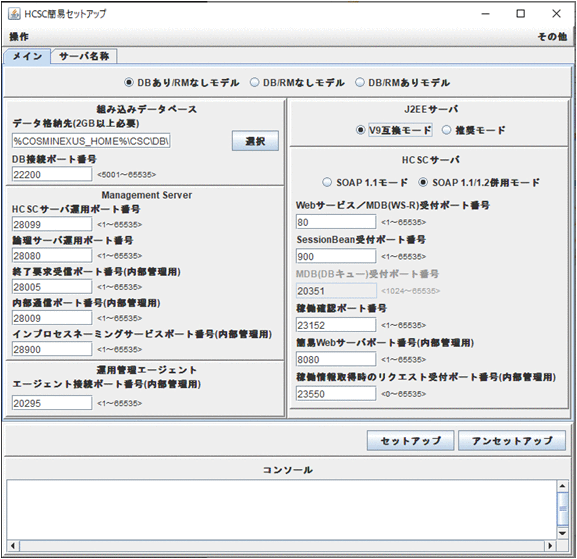
Task: Click the 組み込みデータベース heading
Action: click(147, 109)
